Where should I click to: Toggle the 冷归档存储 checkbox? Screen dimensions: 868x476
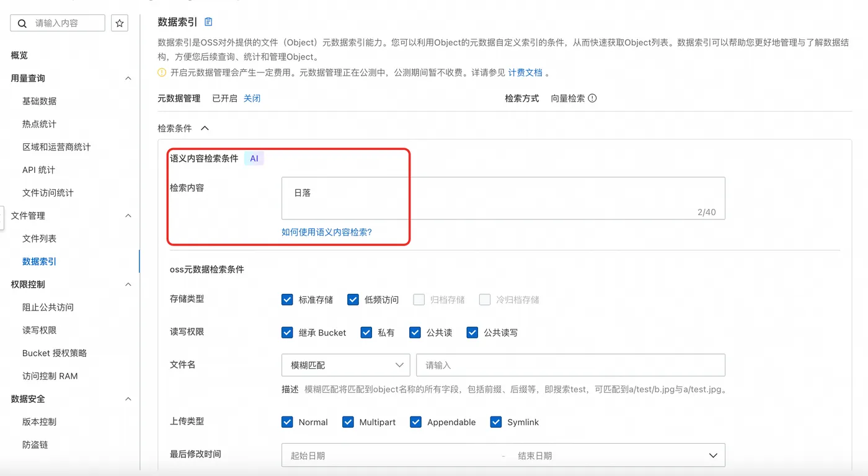click(x=485, y=299)
